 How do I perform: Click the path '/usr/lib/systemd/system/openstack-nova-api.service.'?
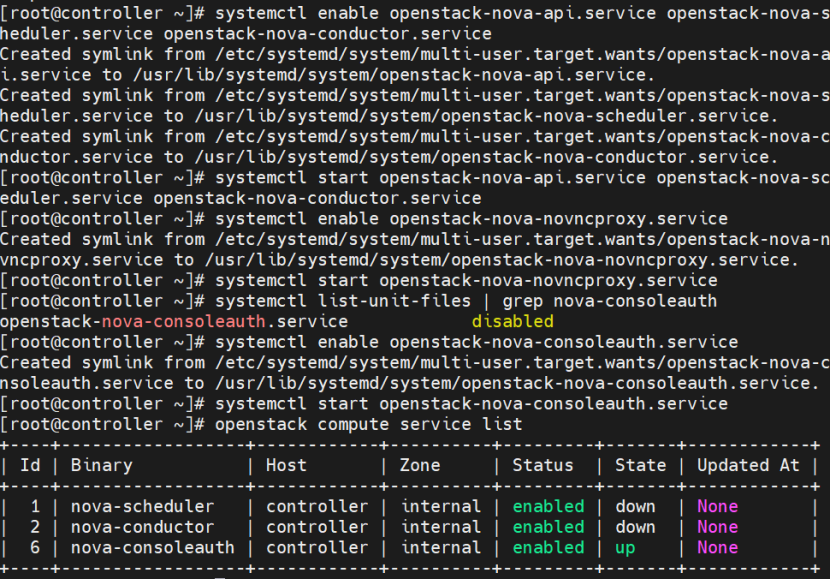pos(394,75)
